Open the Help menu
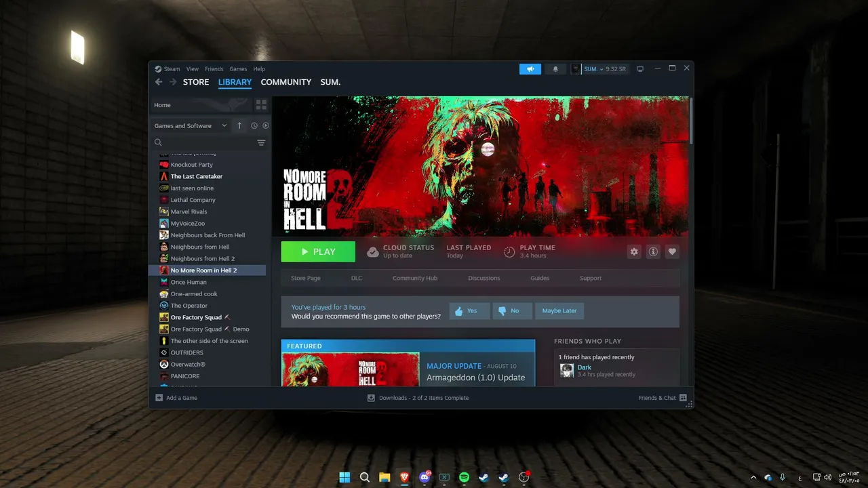The width and height of the screenshot is (868, 488). pyautogui.click(x=259, y=69)
